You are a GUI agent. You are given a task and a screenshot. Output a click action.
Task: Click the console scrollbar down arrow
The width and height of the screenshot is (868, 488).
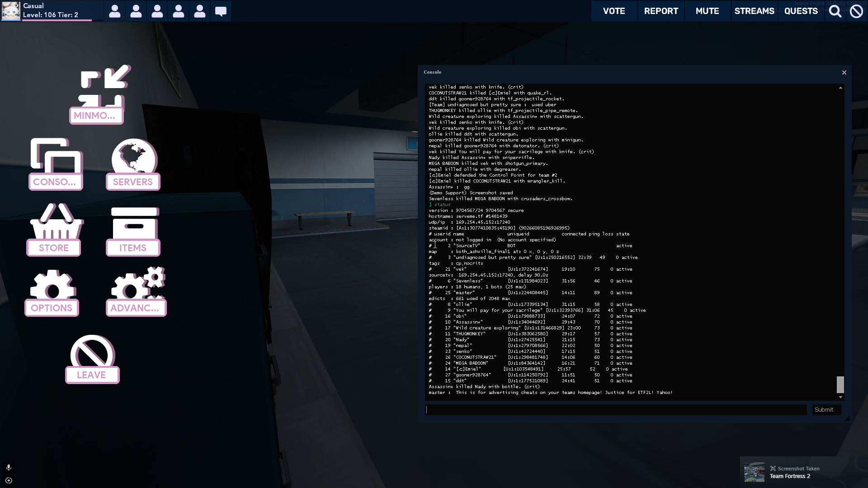[x=840, y=397]
